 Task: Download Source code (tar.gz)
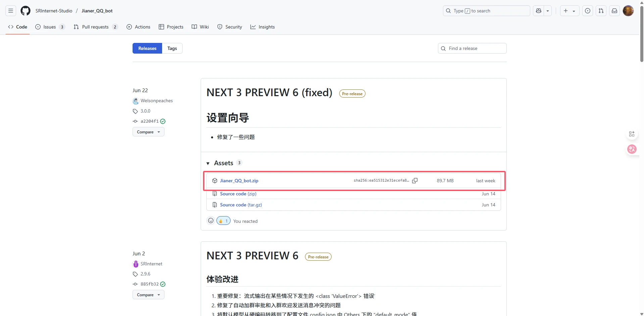(241, 205)
